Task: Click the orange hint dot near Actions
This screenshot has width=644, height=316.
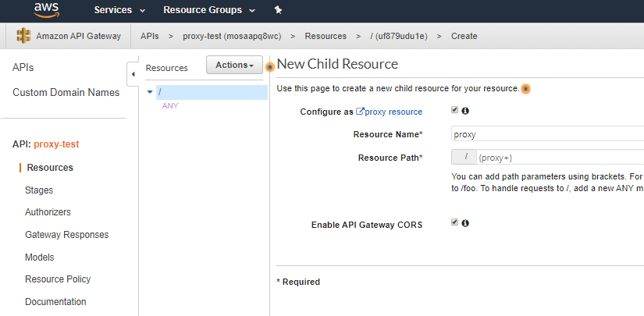Action: click(270, 66)
